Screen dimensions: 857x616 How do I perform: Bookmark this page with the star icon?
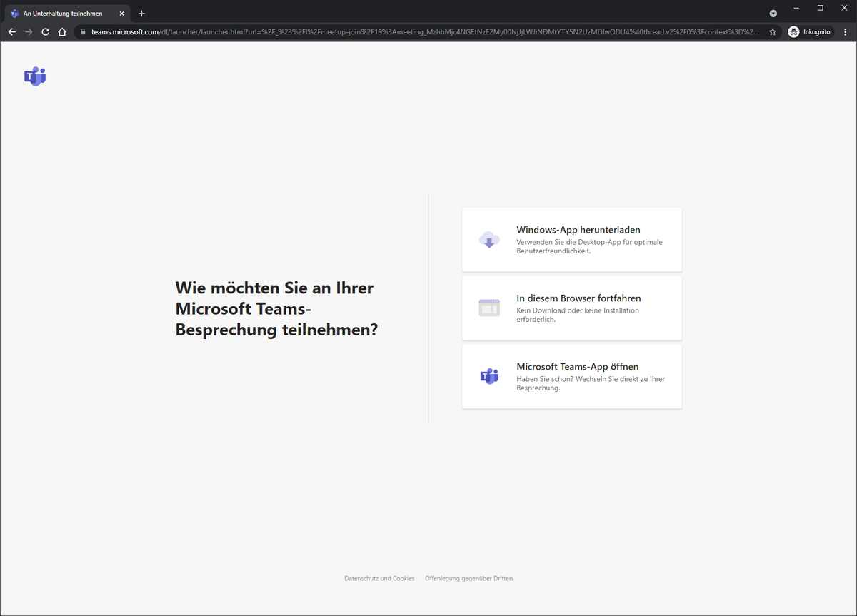[773, 32]
